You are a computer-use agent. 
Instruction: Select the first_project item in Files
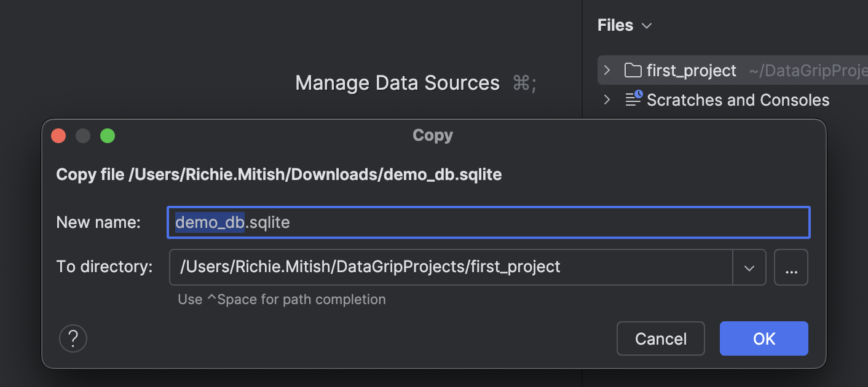pyautogui.click(x=690, y=70)
